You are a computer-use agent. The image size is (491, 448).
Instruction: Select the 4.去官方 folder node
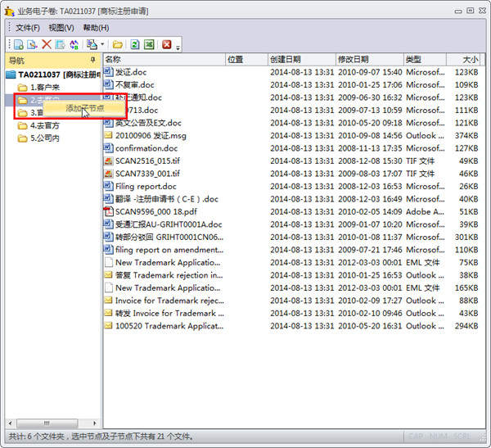[45, 125]
